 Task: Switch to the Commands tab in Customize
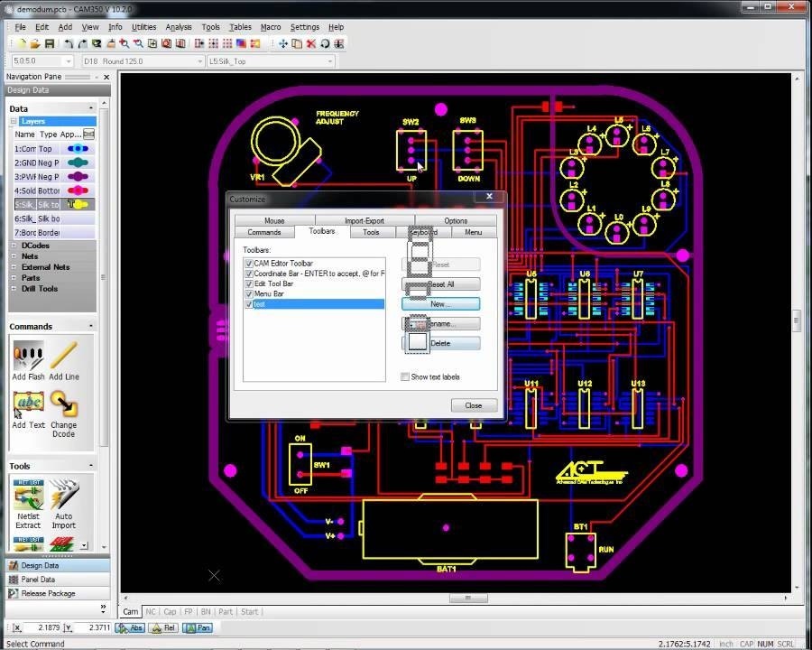click(x=264, y=232)
